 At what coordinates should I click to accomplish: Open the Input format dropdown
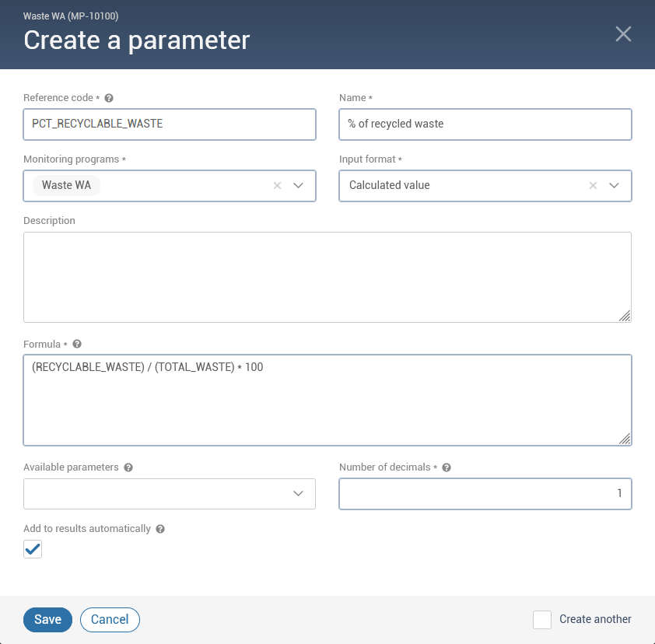pyautogui.click(x=614, y=186)
